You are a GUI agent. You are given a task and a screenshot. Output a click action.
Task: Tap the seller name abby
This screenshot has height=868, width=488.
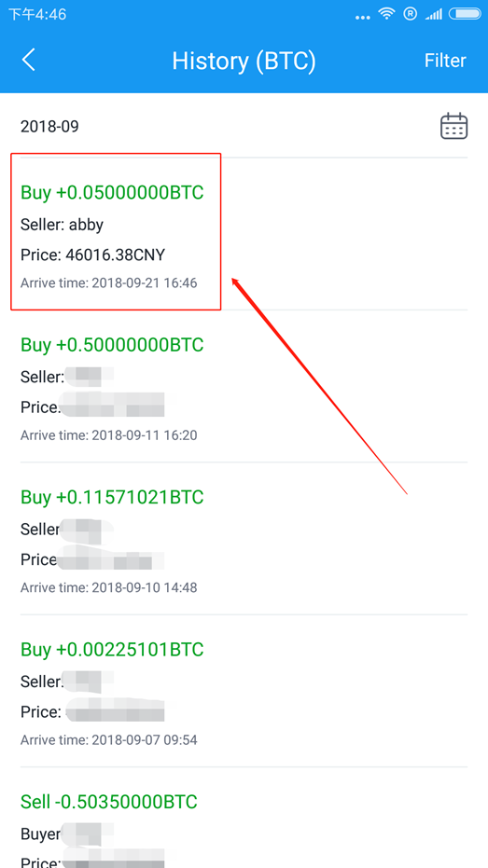click(86, 225)
